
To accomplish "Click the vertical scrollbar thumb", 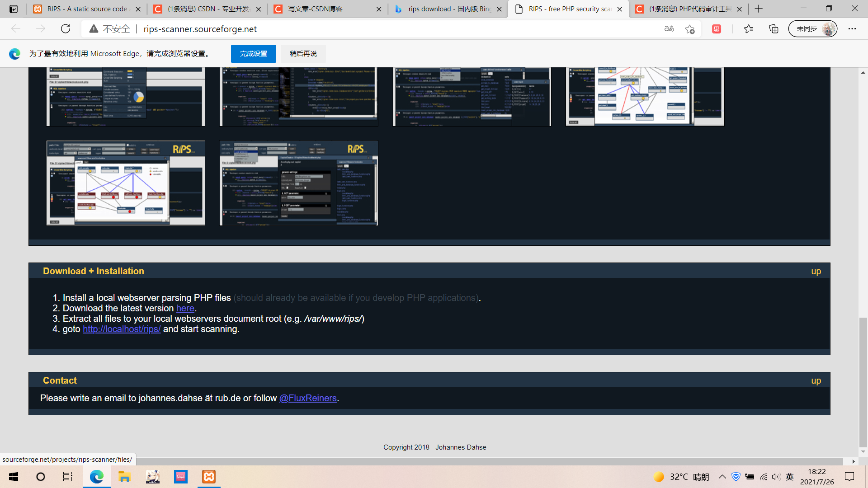I will pos(863,382).
